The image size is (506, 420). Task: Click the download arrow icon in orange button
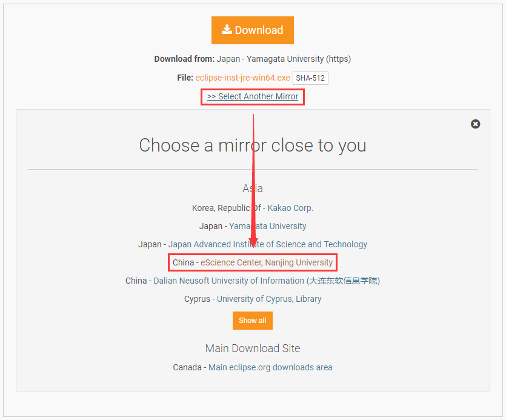227,30
